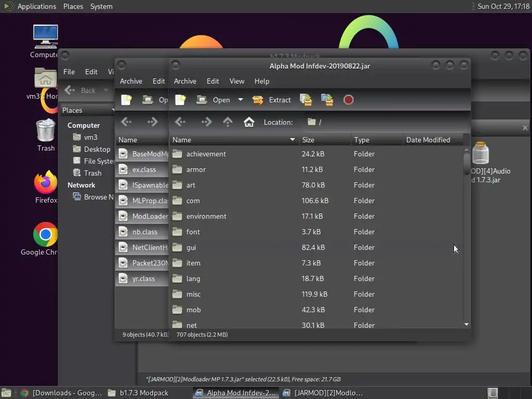Open an archive with the Open button
This screenshot has width=532, height=399.
pyautogui.click(x=214, y=100)
